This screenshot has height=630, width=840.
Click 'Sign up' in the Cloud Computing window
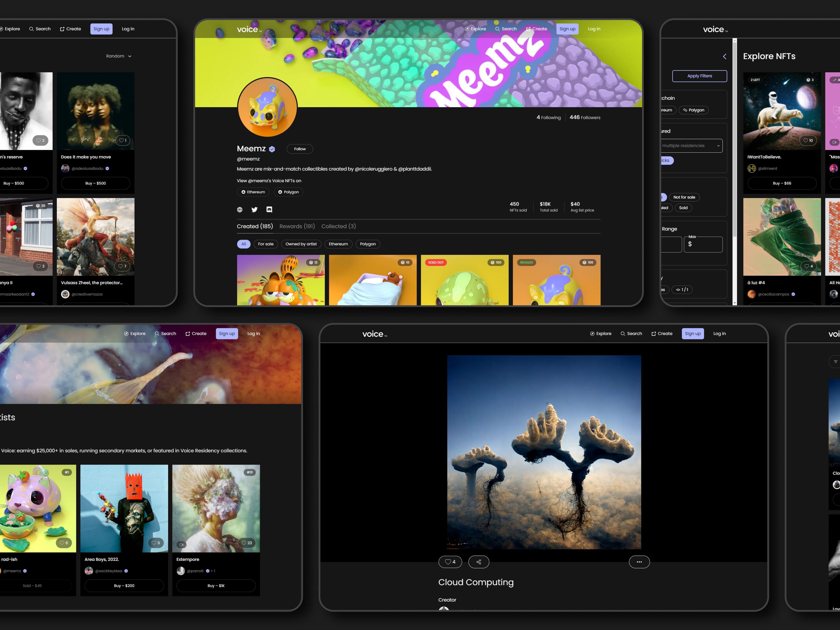point(693,333)
